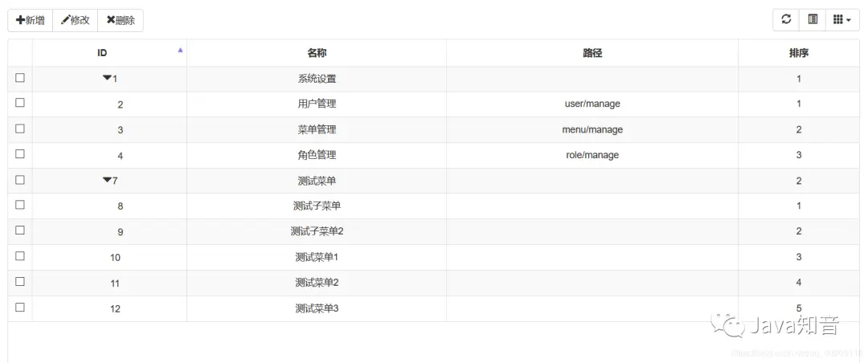Click the role/manage path cell
This screenshot has height=363, width=868.
[592, 156]
